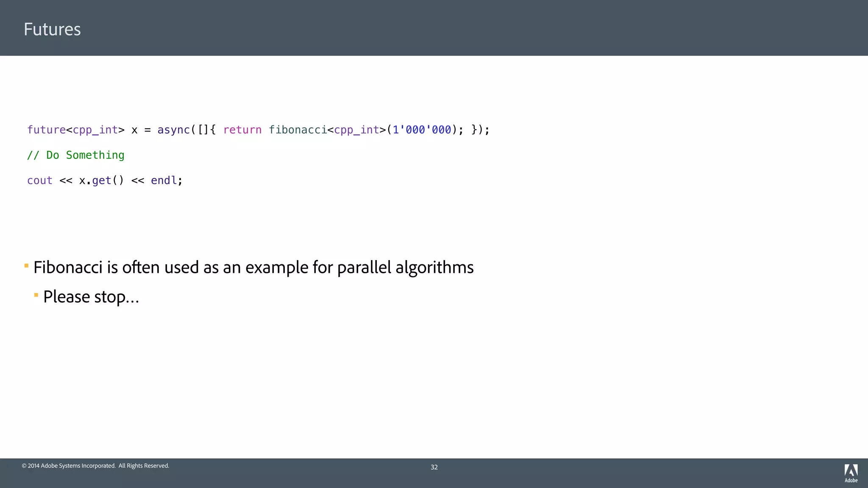Click the 'async' function name
868x488 pixels.
pyautogui.click(x=173, y=130)
